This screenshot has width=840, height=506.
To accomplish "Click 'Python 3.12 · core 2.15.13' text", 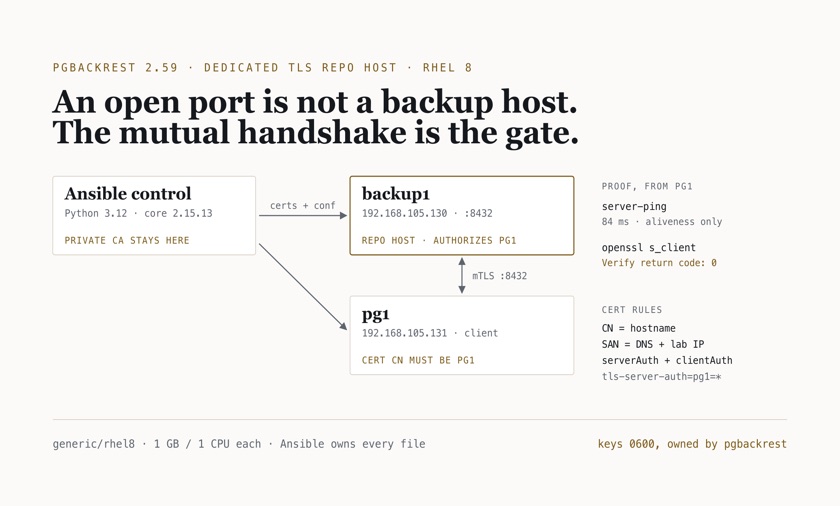I will [138, 213].
